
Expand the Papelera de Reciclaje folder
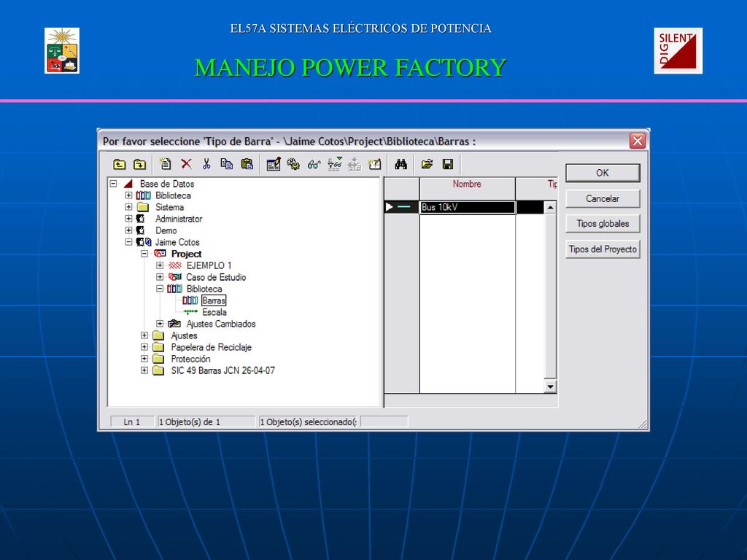point(144,346)
